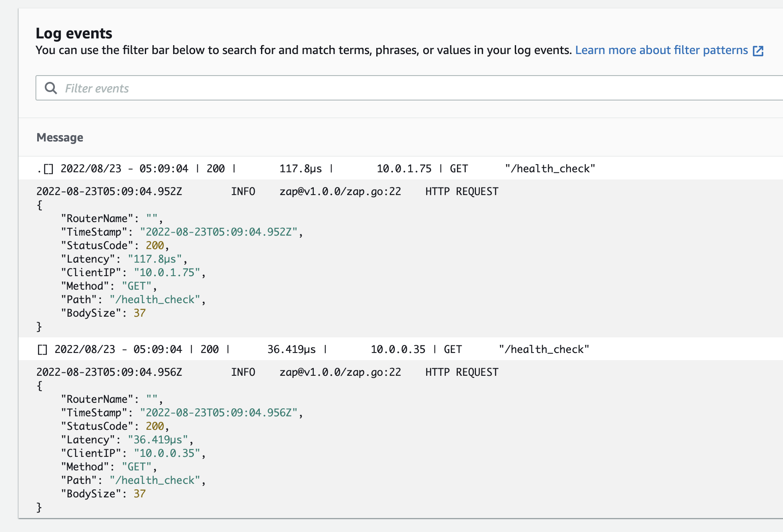Click the magnifier icon in filter bar

(51, 88)
